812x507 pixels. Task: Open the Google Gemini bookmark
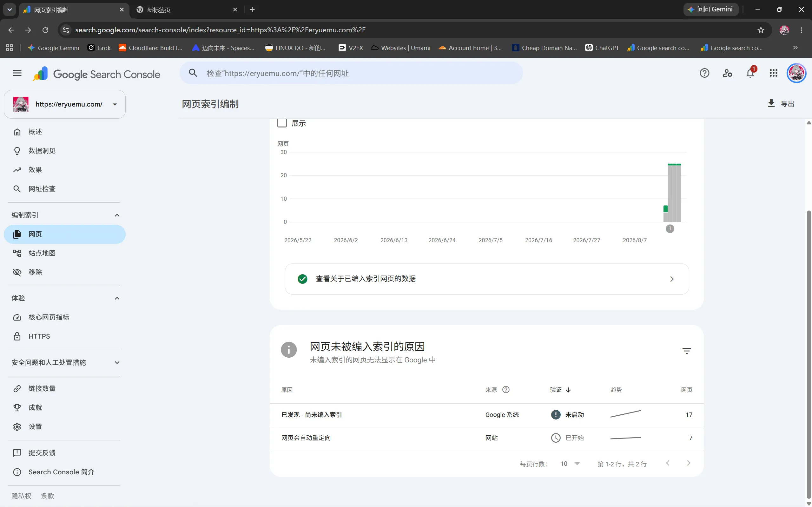coord(54,48)
